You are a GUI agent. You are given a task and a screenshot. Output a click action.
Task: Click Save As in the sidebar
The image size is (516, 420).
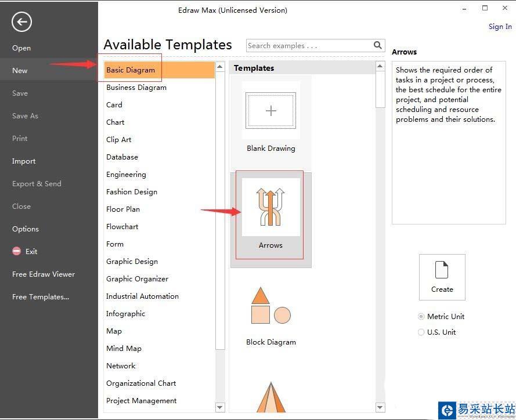25,116
